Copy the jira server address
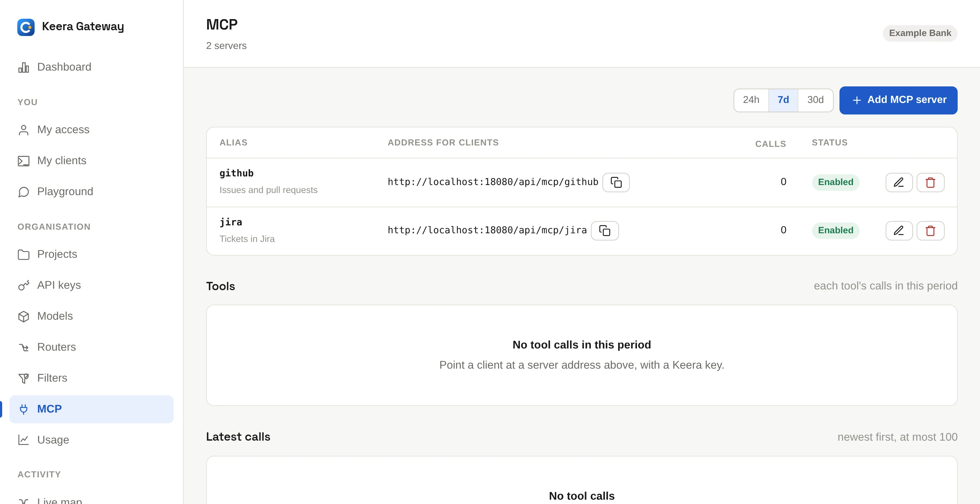 [605, 231]
